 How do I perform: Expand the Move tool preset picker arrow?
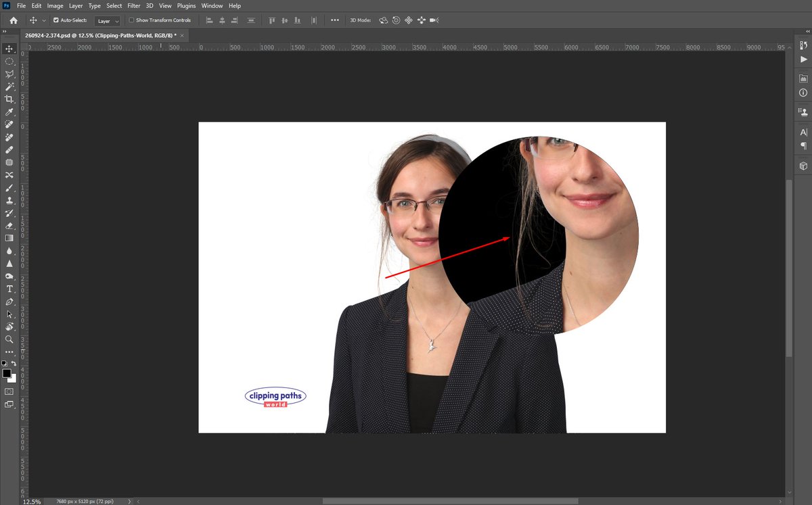tap(45, 20)
